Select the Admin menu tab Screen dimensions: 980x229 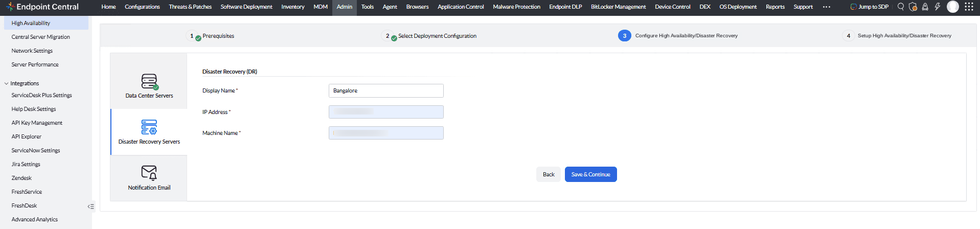coord(345,7)
